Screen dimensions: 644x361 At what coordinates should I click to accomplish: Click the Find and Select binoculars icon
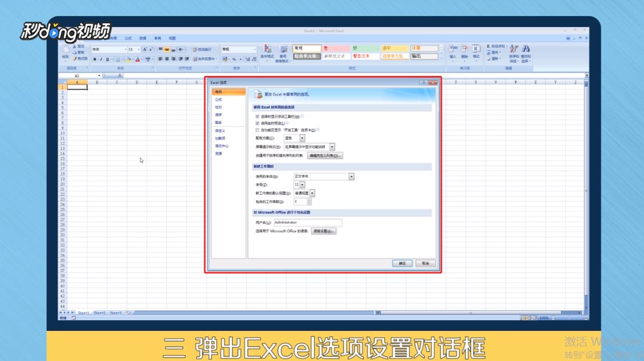point(526,49)
